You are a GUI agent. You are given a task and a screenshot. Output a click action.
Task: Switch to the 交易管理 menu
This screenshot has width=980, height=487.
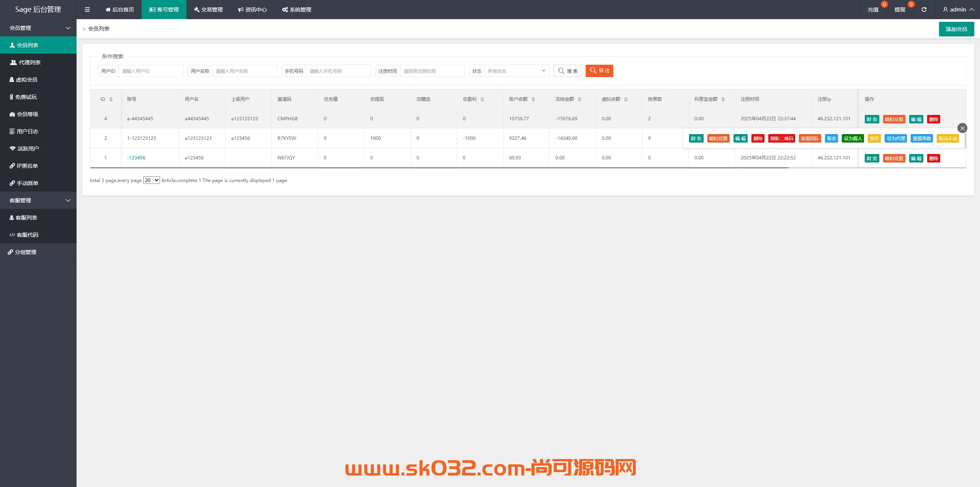(208, 9)
